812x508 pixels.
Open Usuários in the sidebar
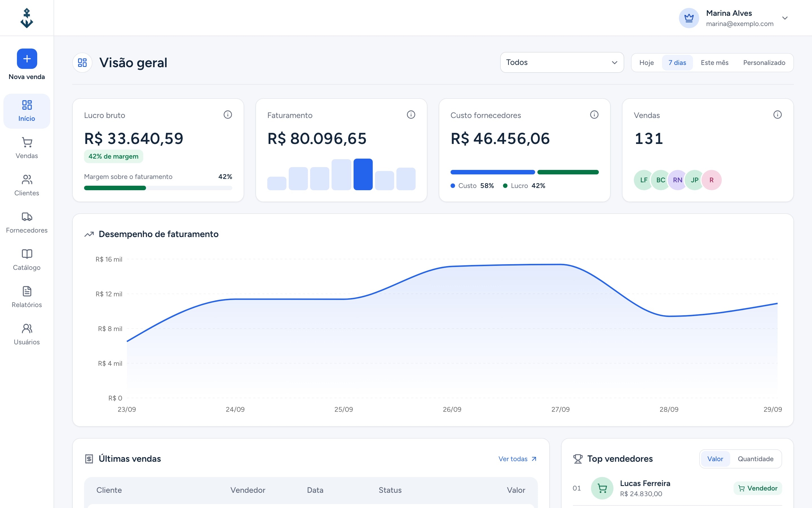pos(27,334)
